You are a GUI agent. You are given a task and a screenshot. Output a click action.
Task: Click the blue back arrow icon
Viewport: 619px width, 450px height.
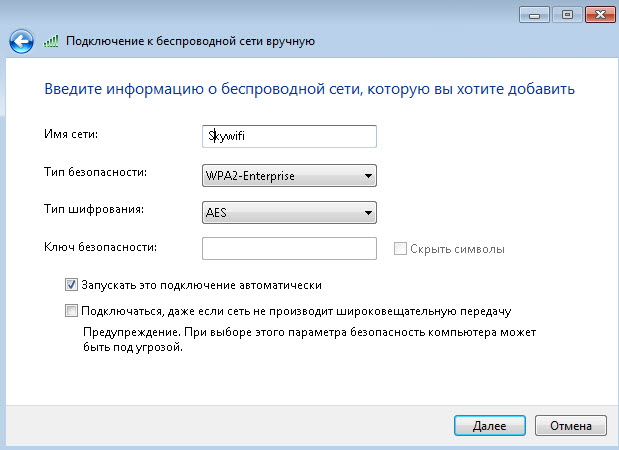click(x=21, y=41)
